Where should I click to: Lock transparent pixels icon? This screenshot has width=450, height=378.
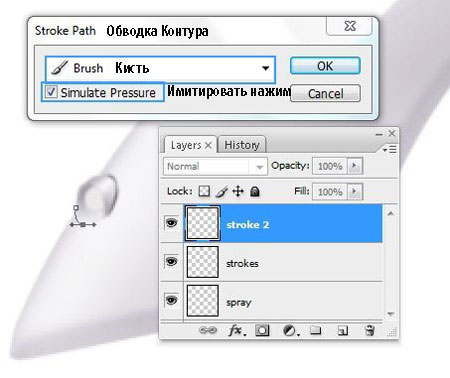204,191
